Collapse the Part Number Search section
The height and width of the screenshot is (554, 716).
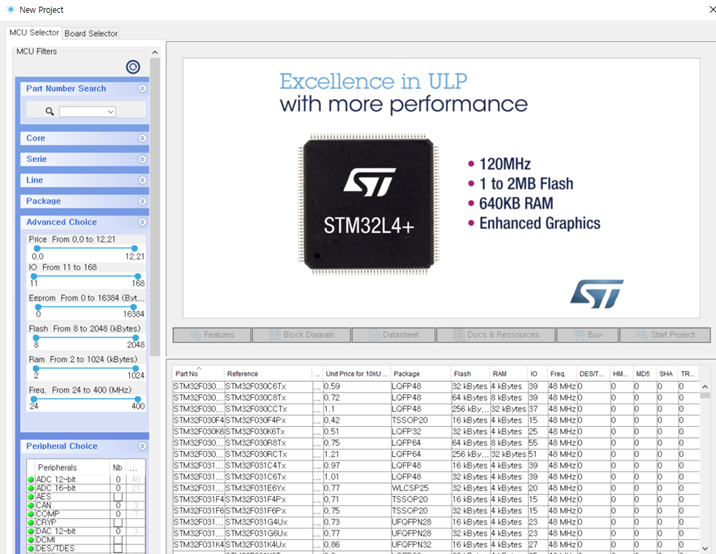tap(142, 89)
